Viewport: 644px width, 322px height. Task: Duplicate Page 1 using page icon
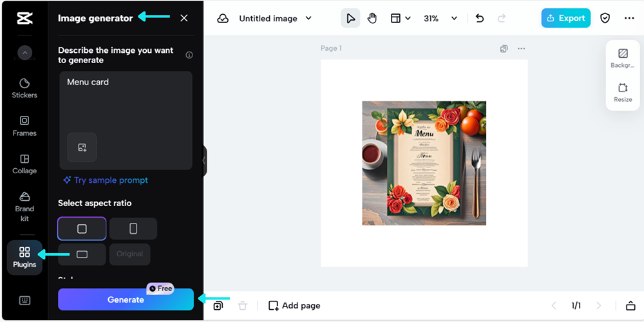504,49
